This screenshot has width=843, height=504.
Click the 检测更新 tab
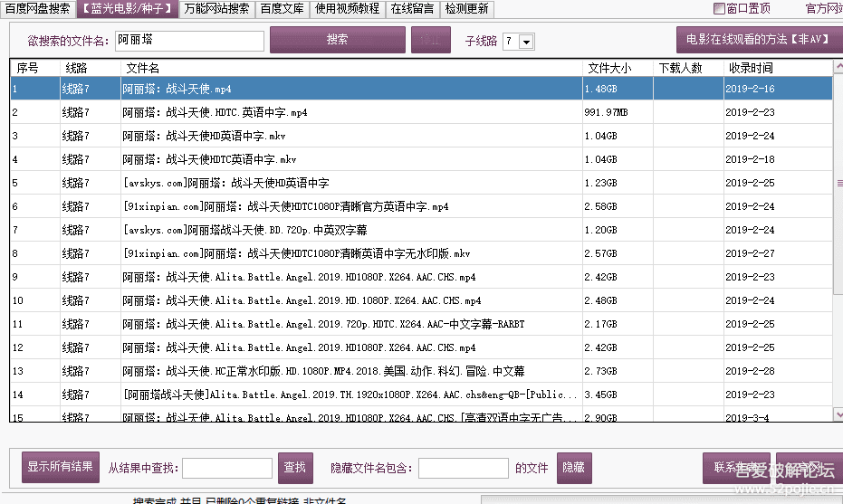[x=466, y=9]
